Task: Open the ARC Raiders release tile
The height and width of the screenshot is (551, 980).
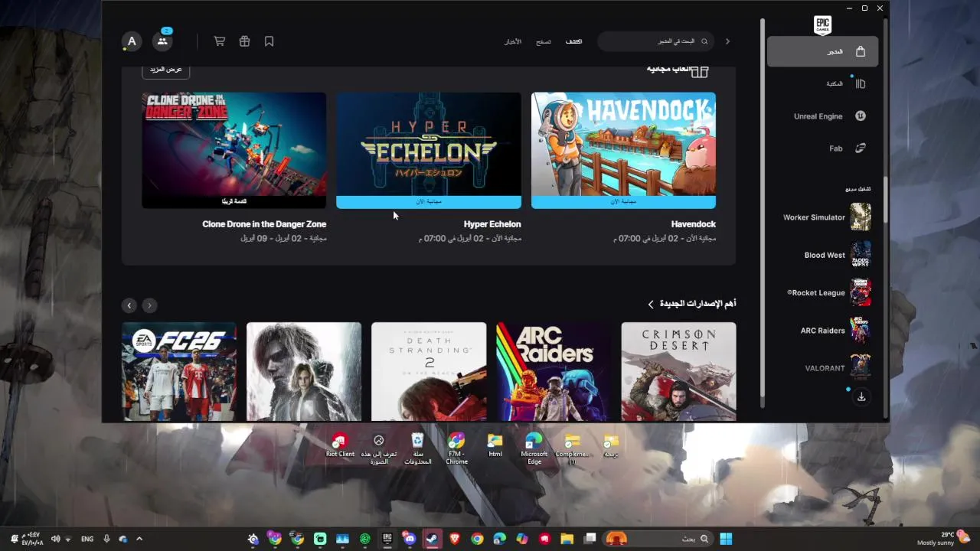Action: 554,371
